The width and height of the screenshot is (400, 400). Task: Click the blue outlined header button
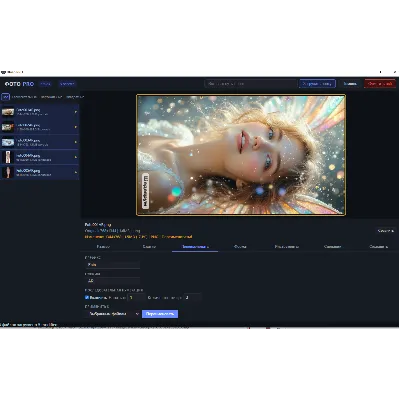point(317,84)
